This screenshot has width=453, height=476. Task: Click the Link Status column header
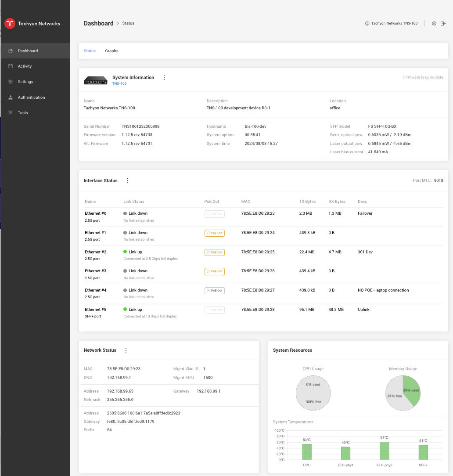134,202
